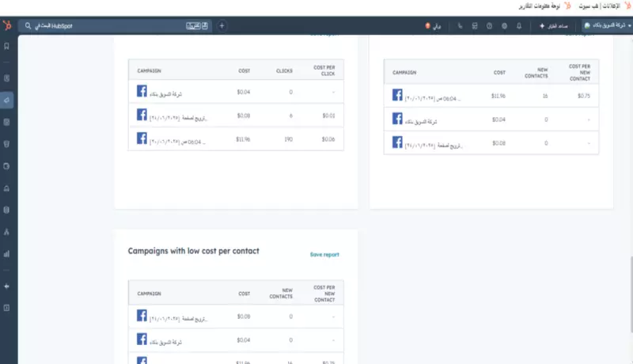Screen dimensions: 633x364
Task: Click 'Campaigns with low cost per contact' title
Action: pos(193,251)
